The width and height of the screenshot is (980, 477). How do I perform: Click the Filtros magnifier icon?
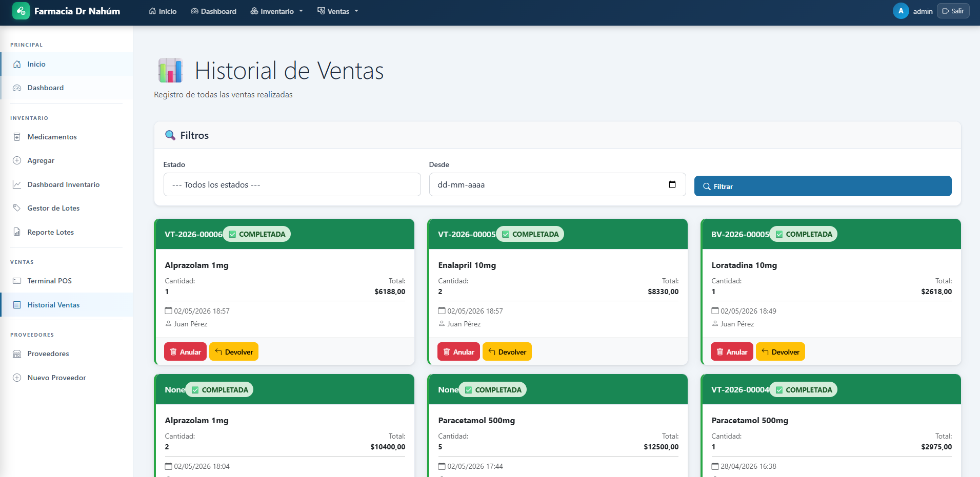tap(170, 135)
